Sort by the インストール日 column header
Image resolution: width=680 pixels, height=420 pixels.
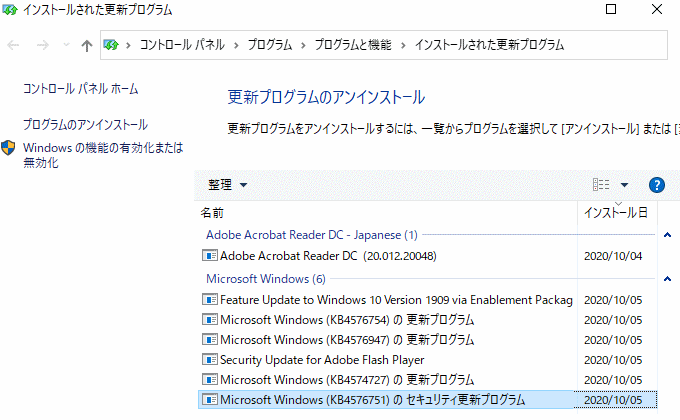614,213
